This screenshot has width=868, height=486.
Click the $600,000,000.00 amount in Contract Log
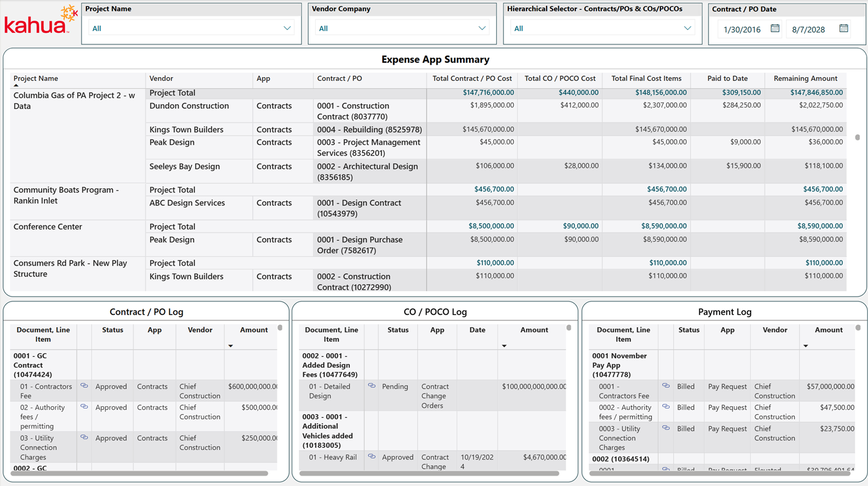pyautogui.click(x=253, y=386)
